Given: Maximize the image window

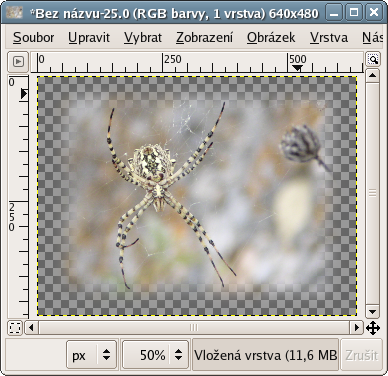Looking at the screenshot, I should (354, 13).
